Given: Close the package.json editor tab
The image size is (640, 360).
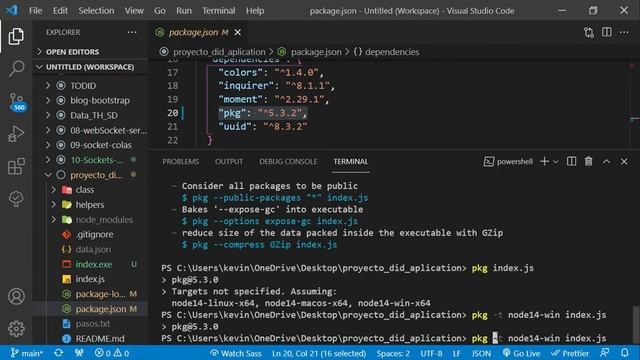Looking at the screenshot, I should (x=238, y=32).
